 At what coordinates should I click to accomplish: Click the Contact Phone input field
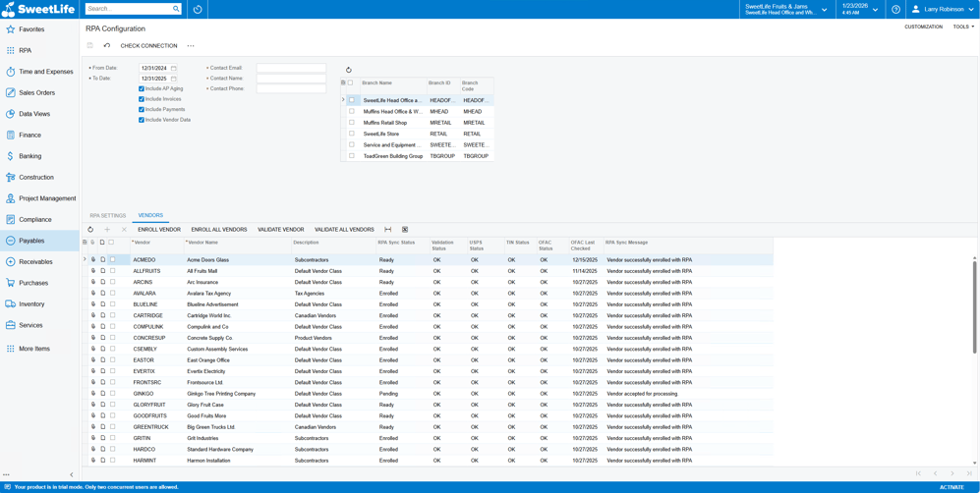[291, 89]
